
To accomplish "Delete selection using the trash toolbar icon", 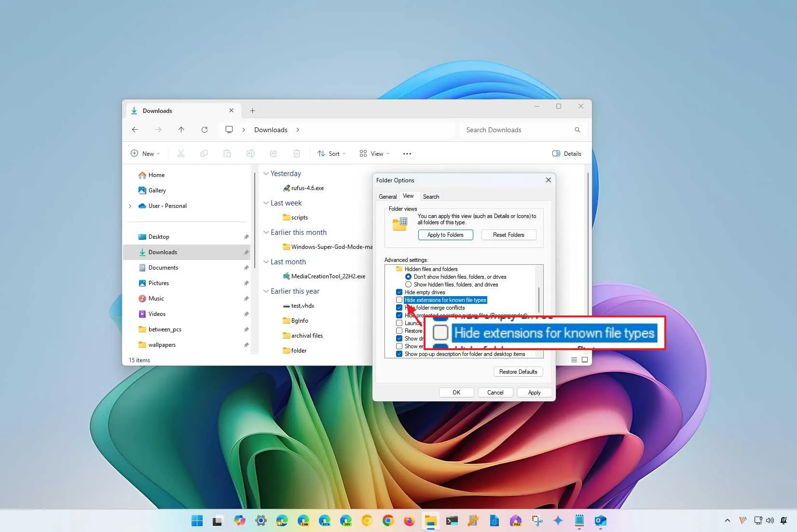I will pos(297,153).
